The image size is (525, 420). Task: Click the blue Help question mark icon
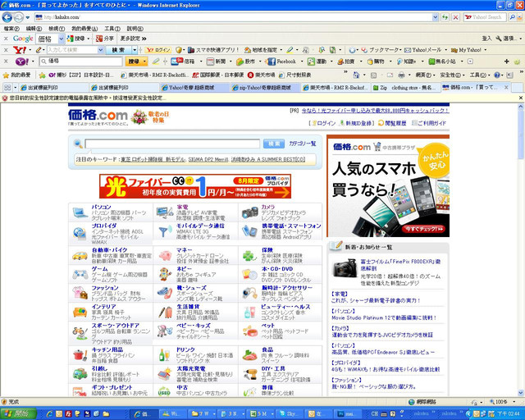point(497,75)
